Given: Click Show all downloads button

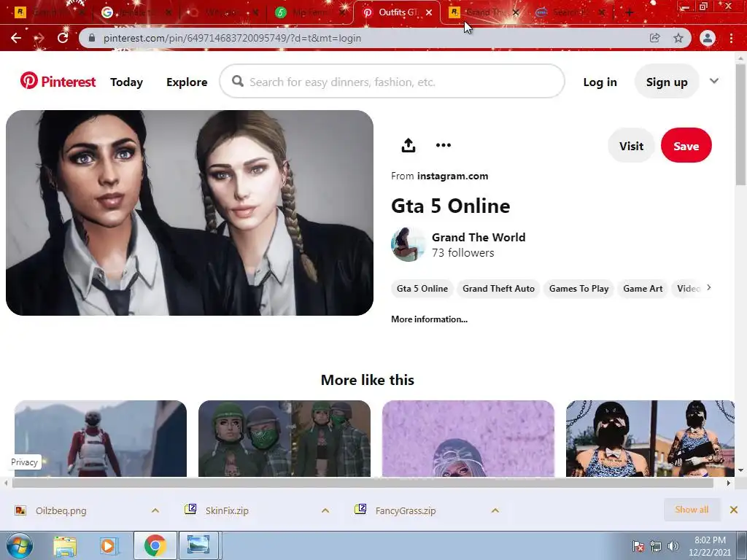Looking at the screenshot, I should [x=692, y=510].
